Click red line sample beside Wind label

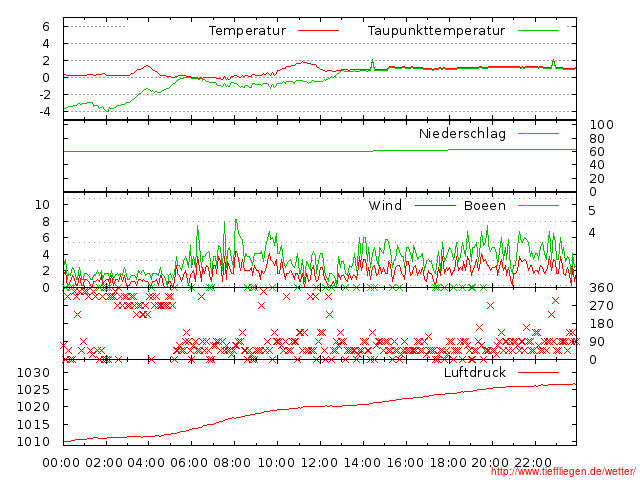pyautogui.click(x=435, y=205)
